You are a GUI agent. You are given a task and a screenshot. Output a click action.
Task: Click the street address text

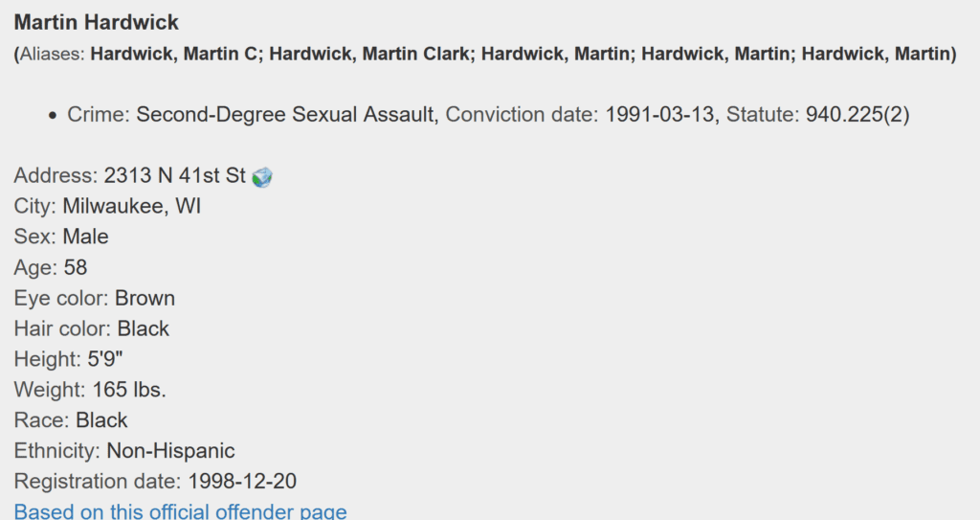[x=174, y=175]
